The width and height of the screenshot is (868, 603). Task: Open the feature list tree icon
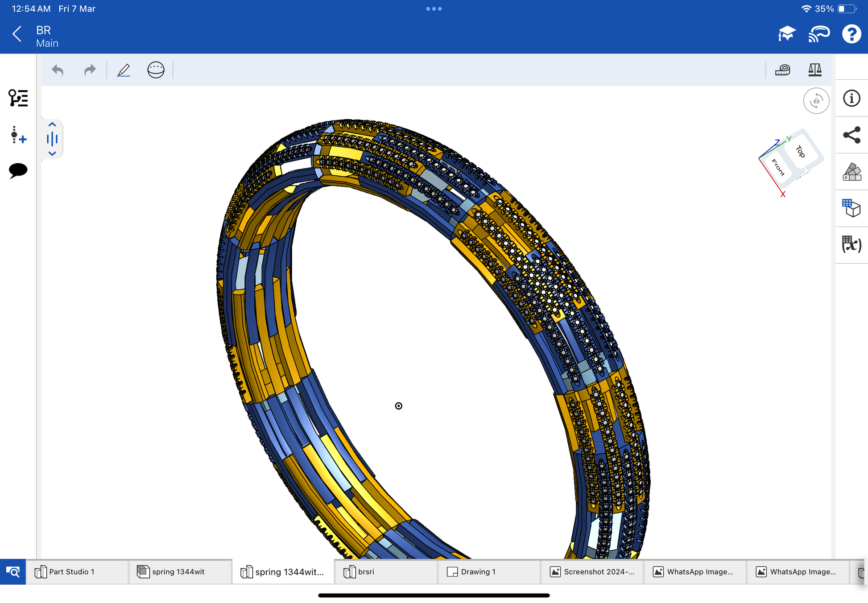pos(18,98)
